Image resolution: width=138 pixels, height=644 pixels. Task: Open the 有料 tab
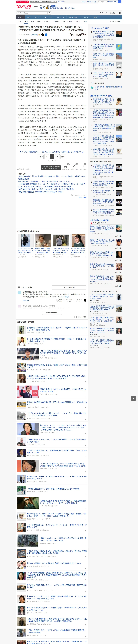coord(95,17)
